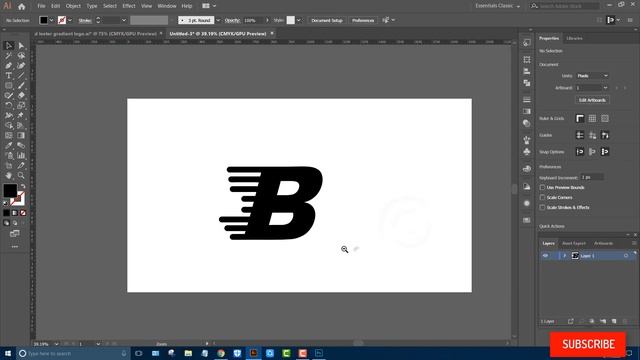
Task: Toggle Layer 1 visibility eye
Action: click(545, 256)
